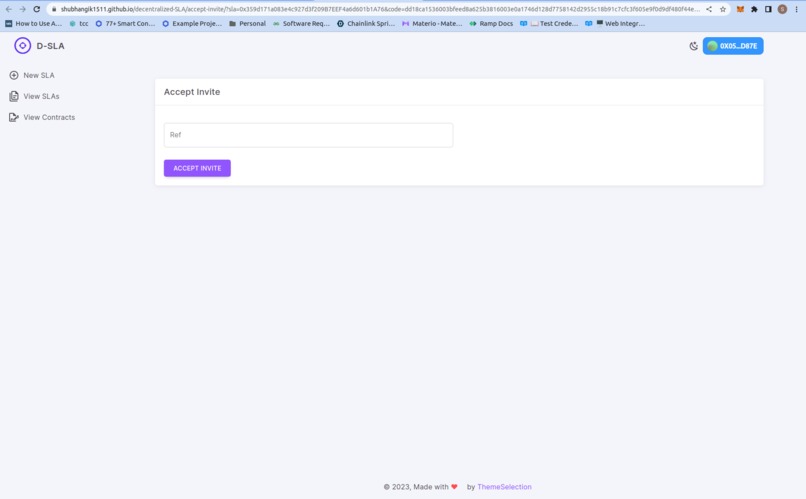The height and width of the screenshot is (499, 806).
Task: Open the MetaMask fox extension icon
Action: point(740,9)
